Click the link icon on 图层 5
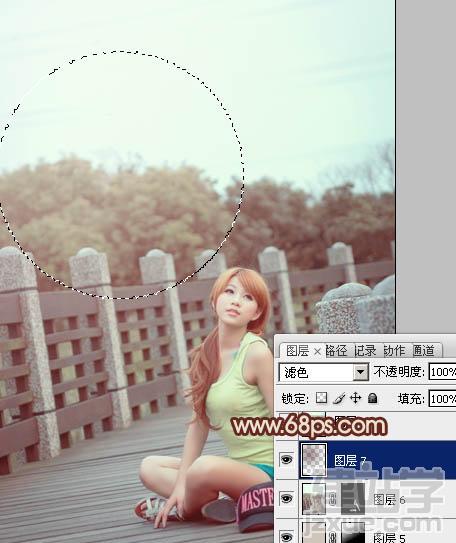 (333, 537)
